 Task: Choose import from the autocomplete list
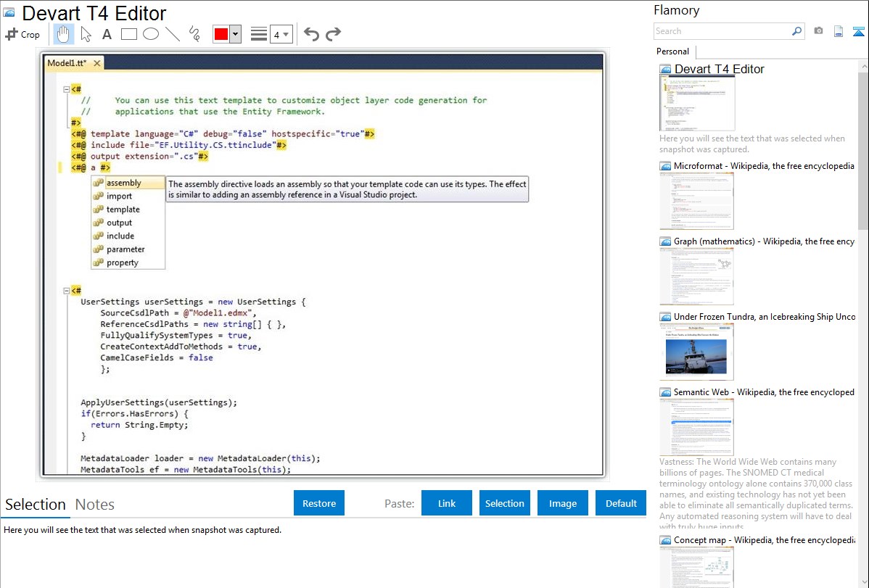click(x=128, y=196)
